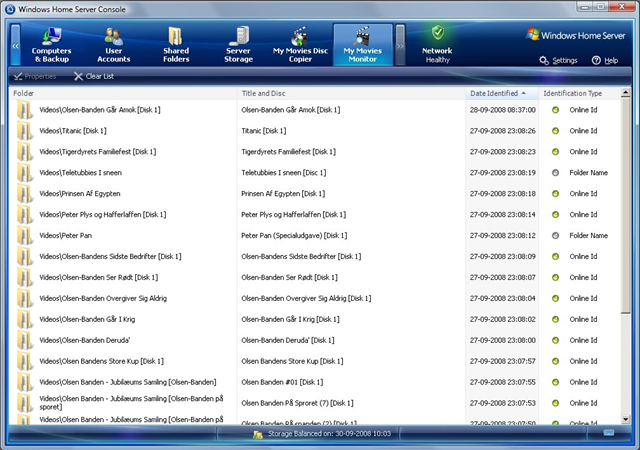The height and width of the screenshot is (450, 640).
Task: Sort by Title and Disc column
Action: tap(351, 94)
